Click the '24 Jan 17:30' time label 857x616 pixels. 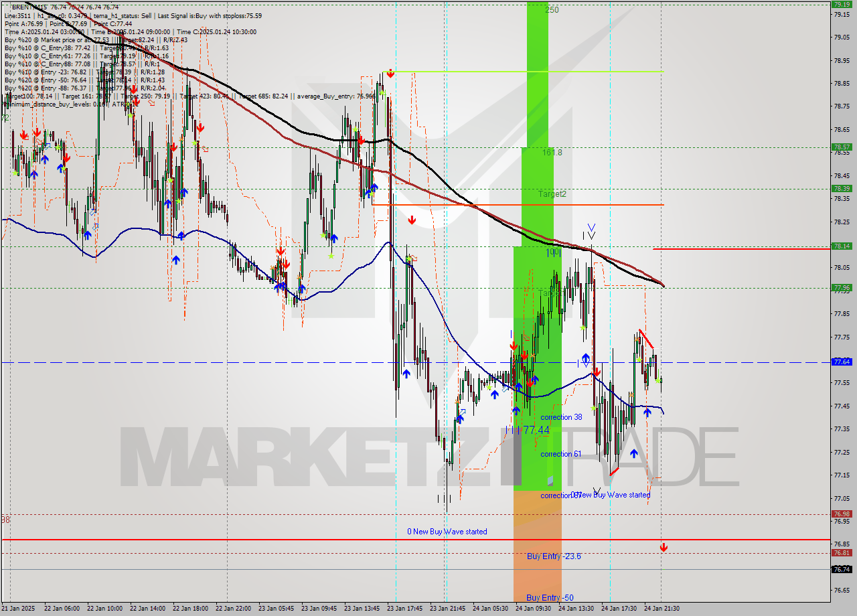pos(619,609)
